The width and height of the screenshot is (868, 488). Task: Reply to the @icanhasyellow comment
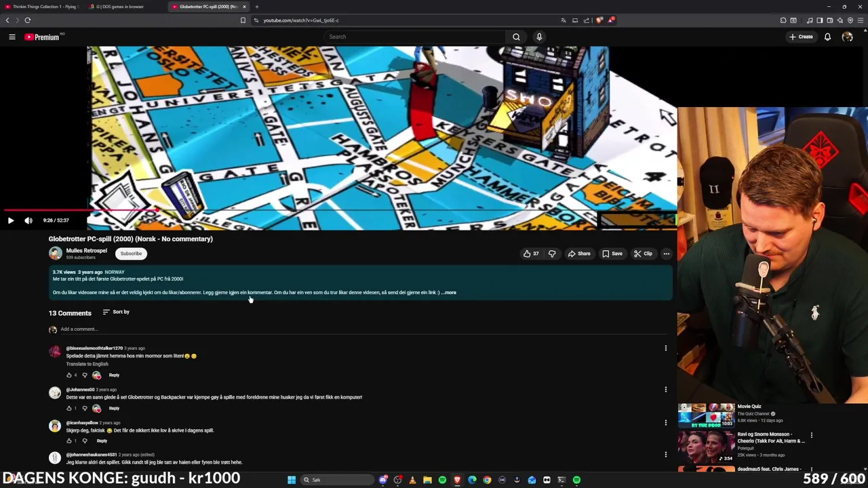coord(102,441)
